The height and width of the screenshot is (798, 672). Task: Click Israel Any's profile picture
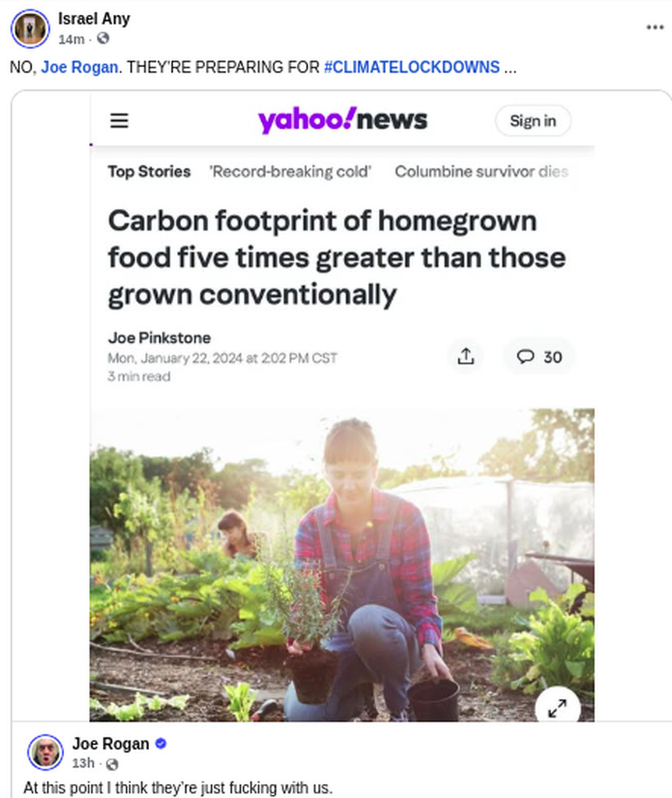(30, 29)
